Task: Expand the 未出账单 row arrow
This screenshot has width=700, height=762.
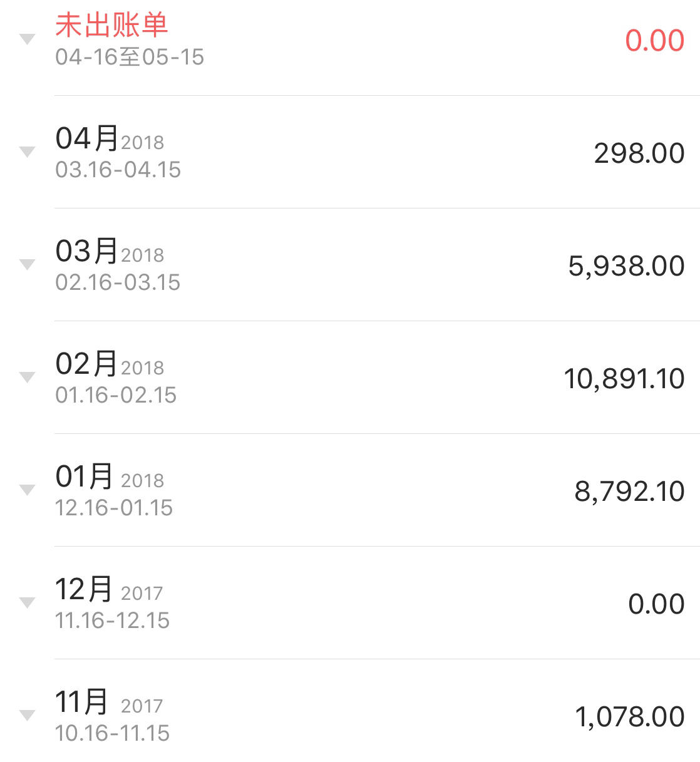Action: coord(27,39)
